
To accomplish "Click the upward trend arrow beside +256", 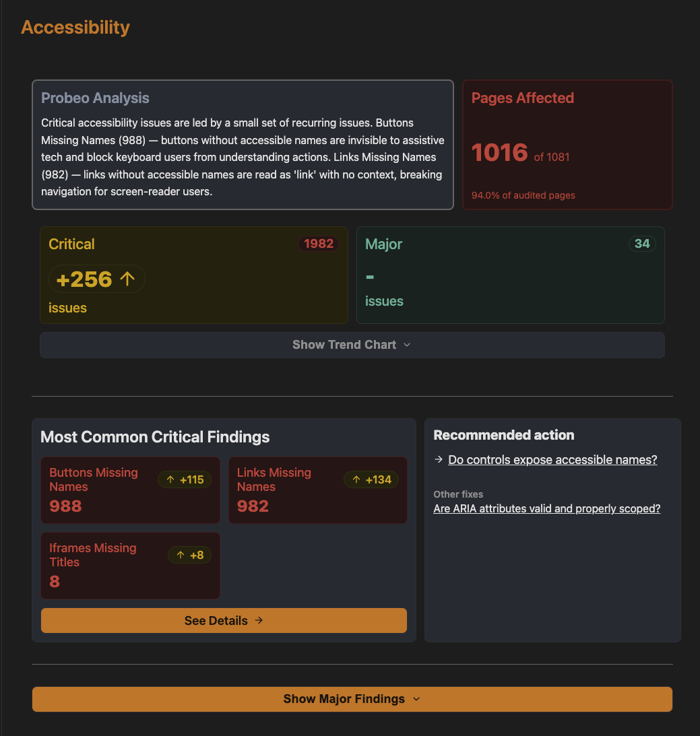I will coord(129,279).
